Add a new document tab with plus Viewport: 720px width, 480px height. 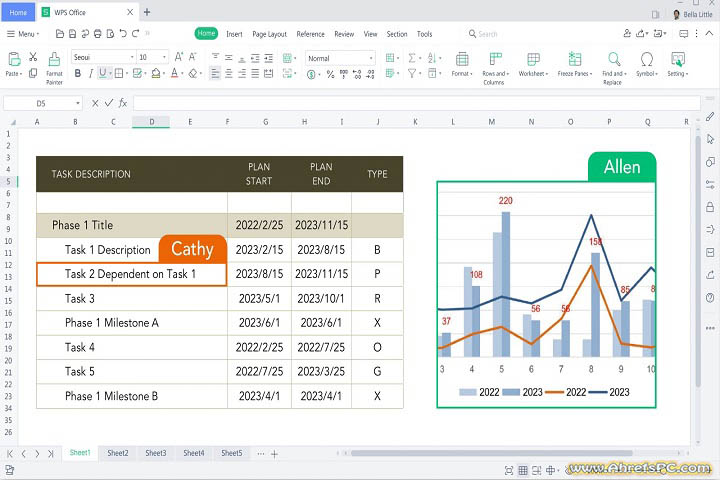point(147,12)
